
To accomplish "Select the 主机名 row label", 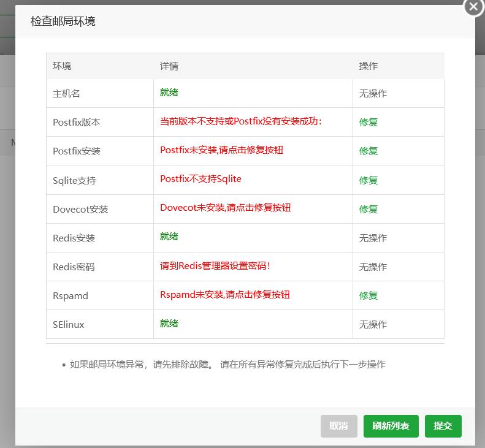I will [66, 93].
